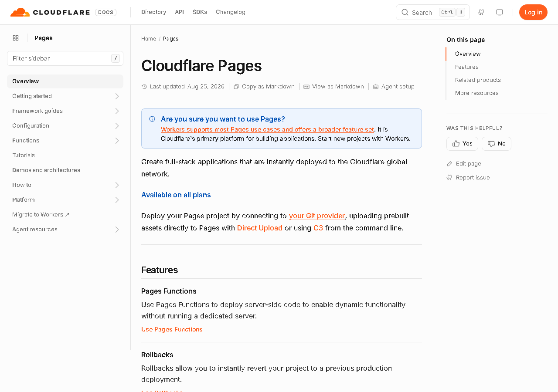Viewport: 558px width, 392px height.
Task: Click the Log in button
Action: coord(533,12)
